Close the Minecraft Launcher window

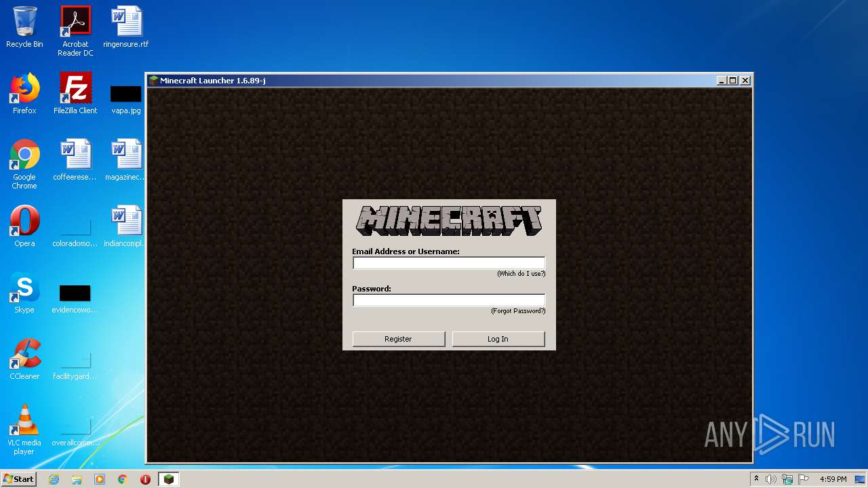(x=745, y=81)
